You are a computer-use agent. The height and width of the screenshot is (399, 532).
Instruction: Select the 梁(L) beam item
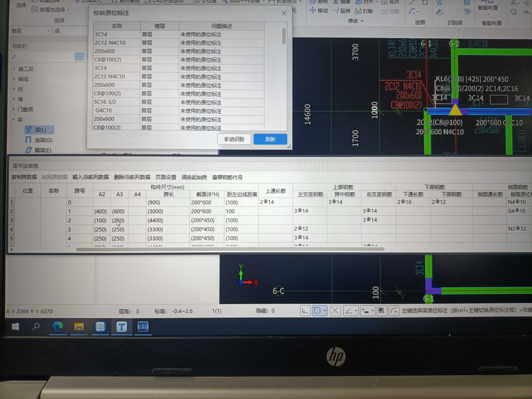point(40,130)
